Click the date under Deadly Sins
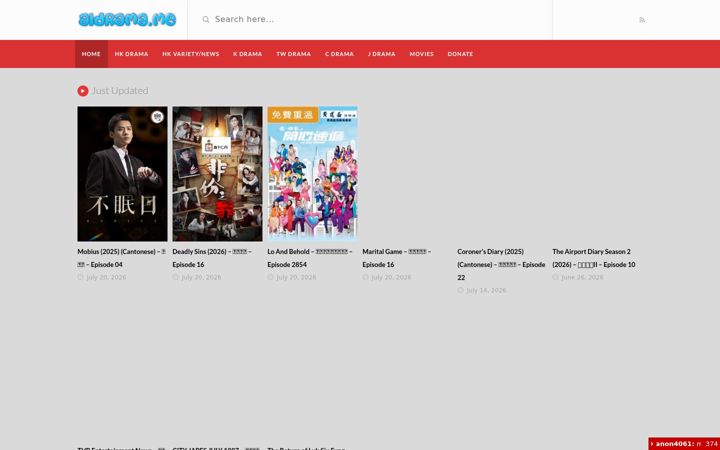Image resolution: width=720 pixels, height=450 pixels. tap(201, 277)
